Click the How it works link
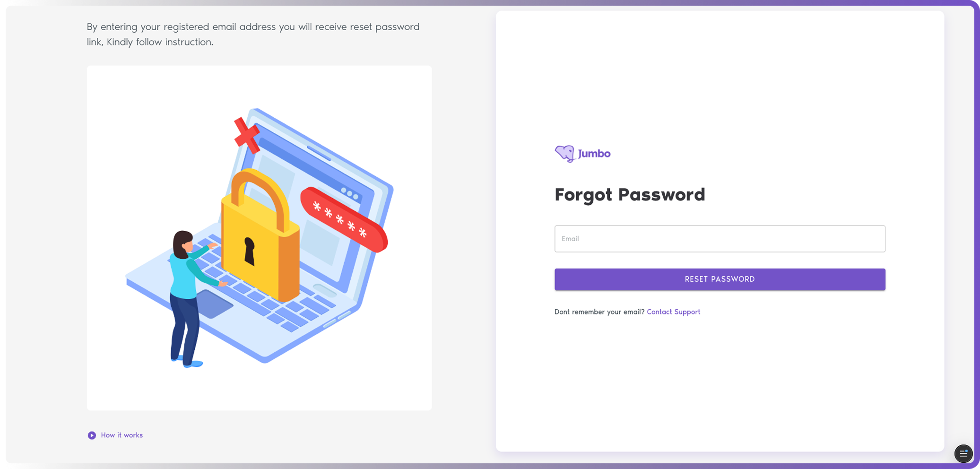This screenshot has height=469, width=980. [x=121, y=435]
